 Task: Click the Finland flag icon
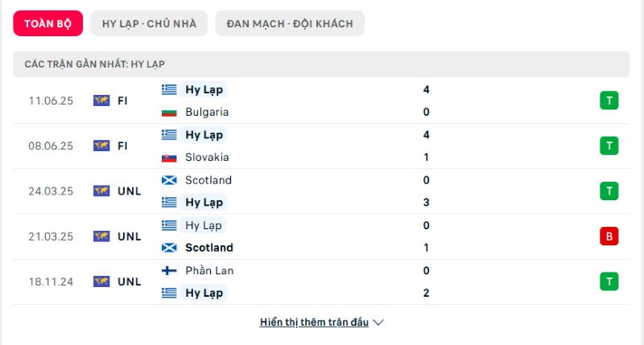point(169,271)
